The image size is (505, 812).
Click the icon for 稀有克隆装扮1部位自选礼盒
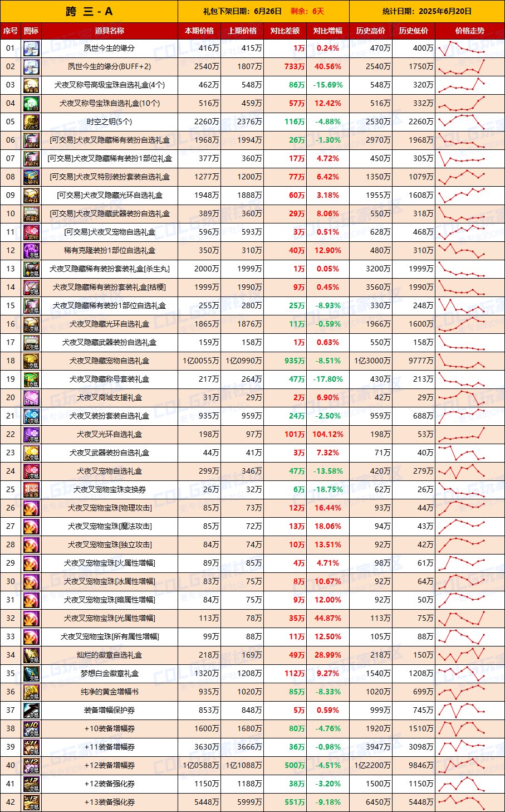(x=31, y=251)
